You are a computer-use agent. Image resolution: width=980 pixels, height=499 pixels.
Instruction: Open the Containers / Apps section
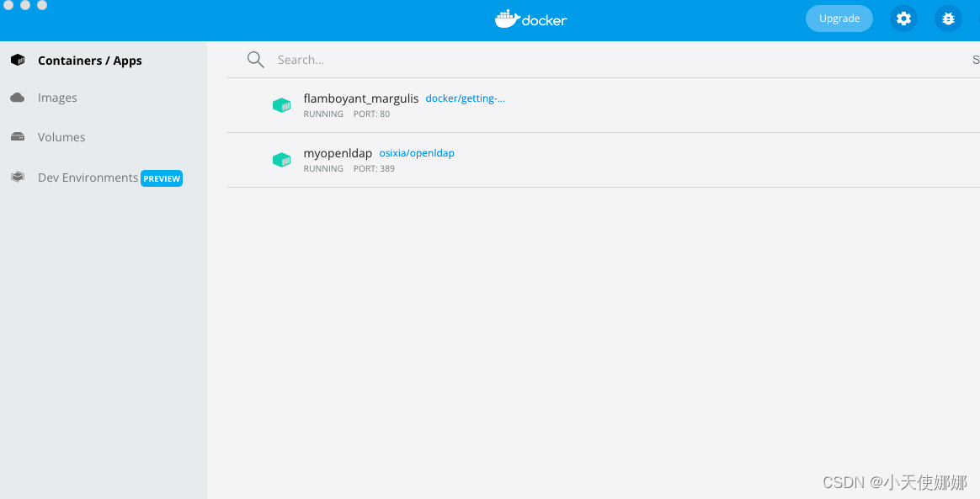[90, 61]
